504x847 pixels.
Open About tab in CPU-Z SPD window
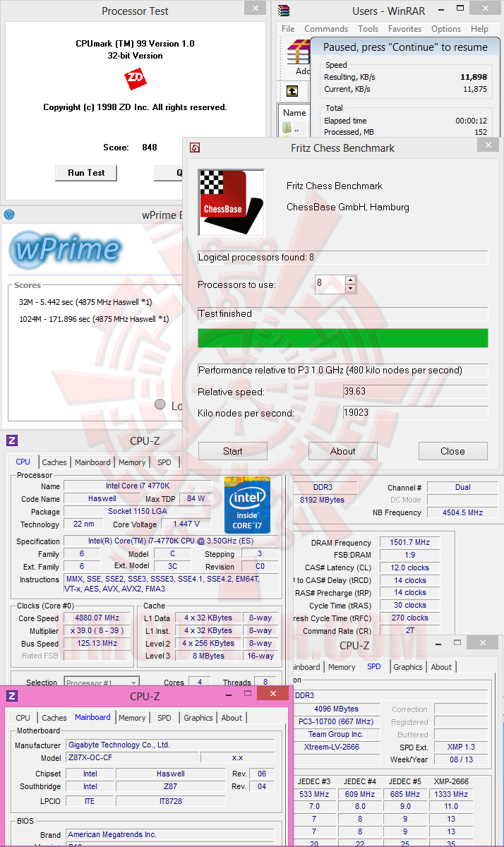click(x=441, y=667)
